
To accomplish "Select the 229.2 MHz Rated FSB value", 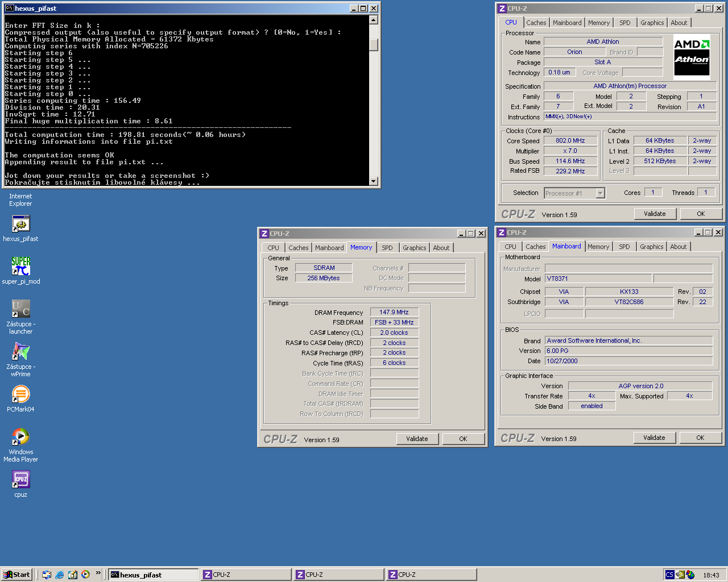I will 570,171.
